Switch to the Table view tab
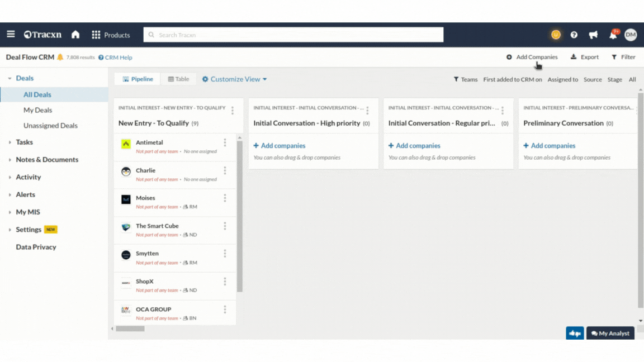Screen dimensions: 644x362 point(178,79)
